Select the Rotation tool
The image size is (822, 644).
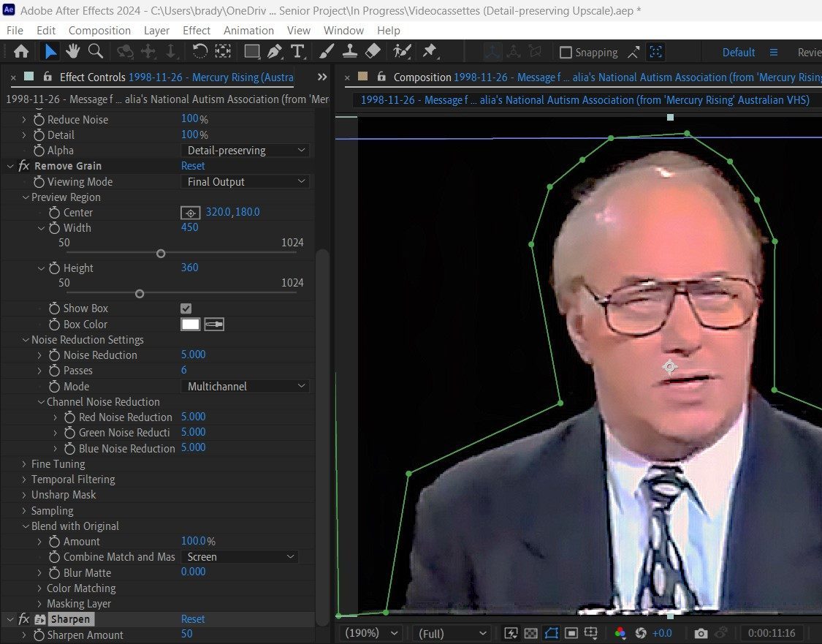(x=199, y=51)
